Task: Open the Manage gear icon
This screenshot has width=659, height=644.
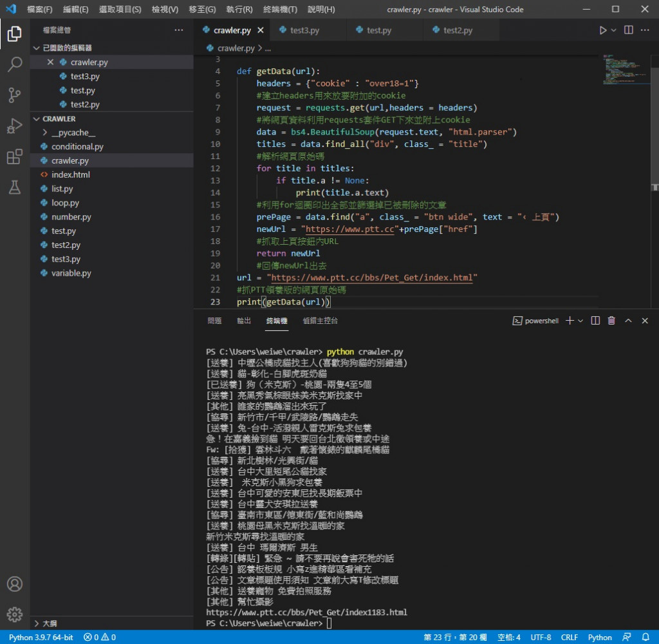Action: (14, 614)
